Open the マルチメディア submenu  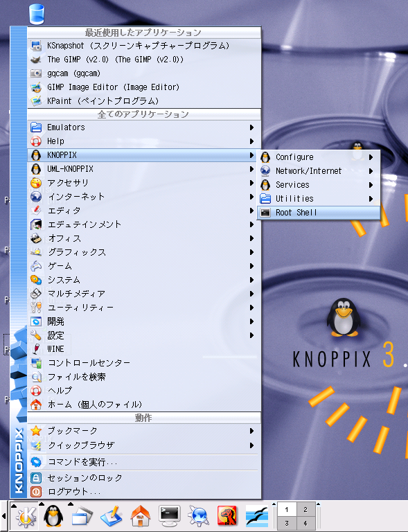[x=144, y=294]
